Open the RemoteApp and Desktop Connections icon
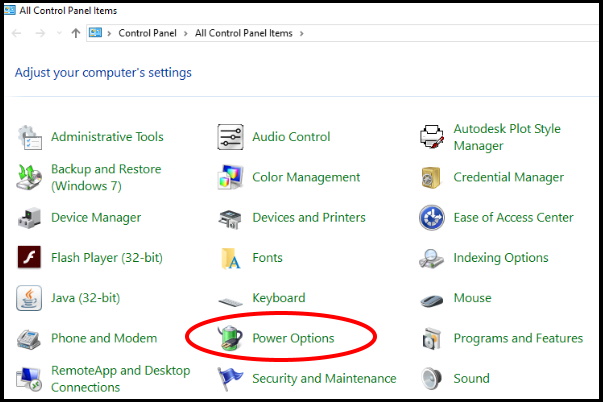Image resolution: width=603 pixels, height=402 pixels. tap(29, 379)
